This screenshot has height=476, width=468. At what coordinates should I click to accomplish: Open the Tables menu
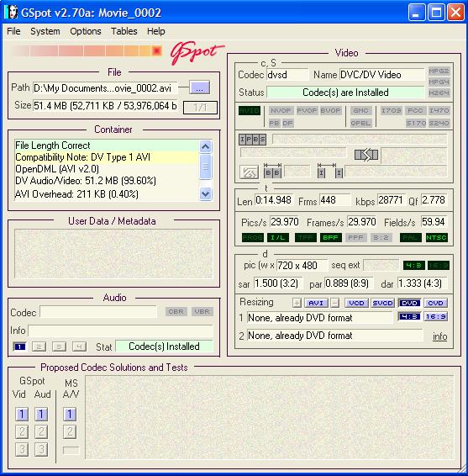(x=124, y=31)
